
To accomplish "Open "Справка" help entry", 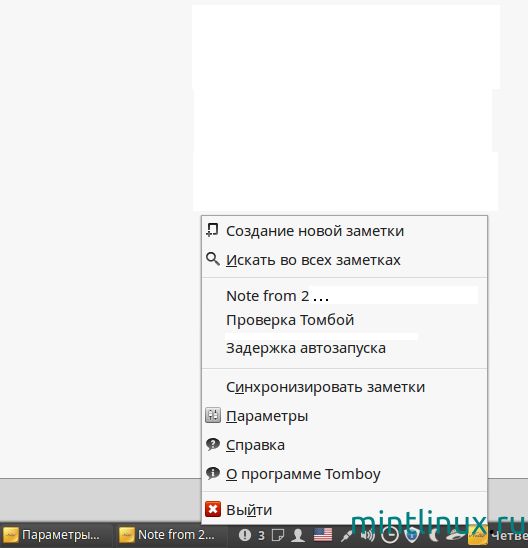I will tap(344, 445).
